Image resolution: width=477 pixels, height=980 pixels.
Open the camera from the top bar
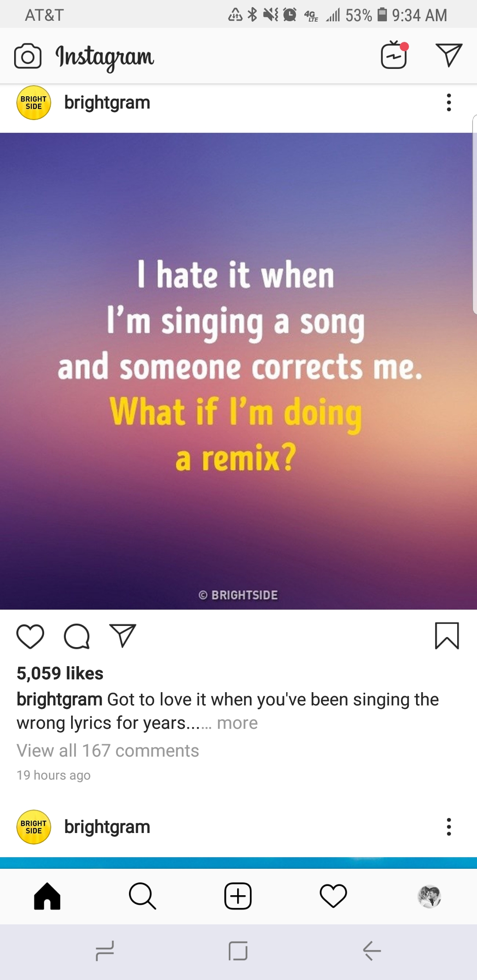[x=28, y=56]
